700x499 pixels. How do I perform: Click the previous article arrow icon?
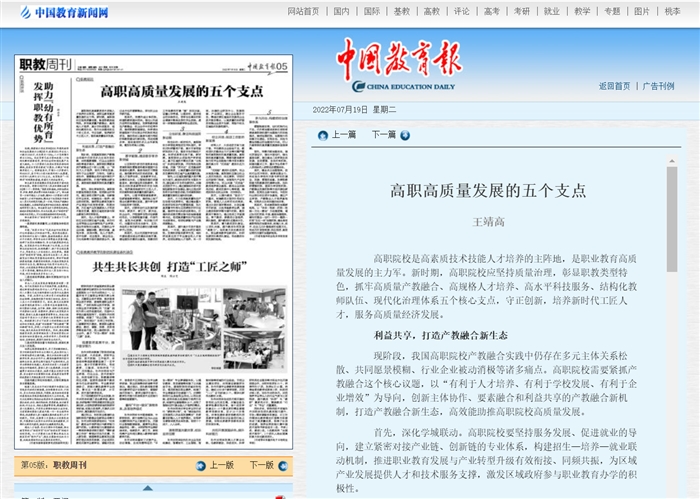pos(323,134)
